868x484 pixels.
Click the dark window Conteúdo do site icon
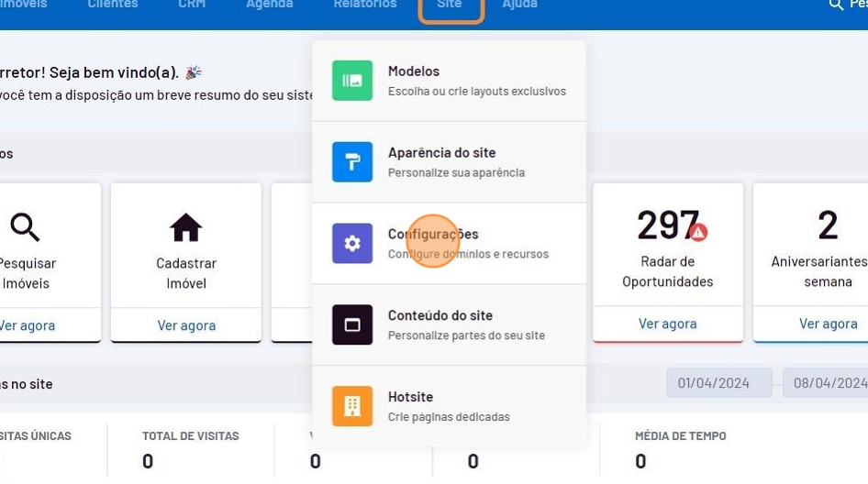click(x=352, y=324)
